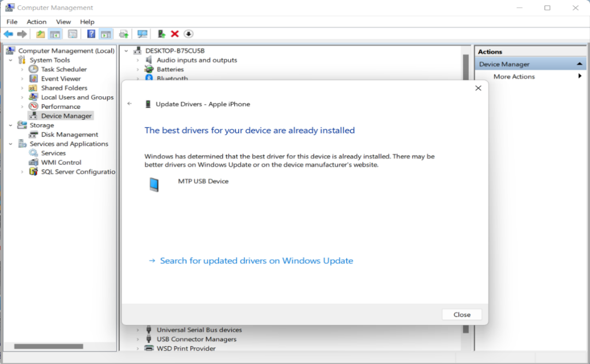Expand the Event Viewer node arrow
The width and height of the screenshot is (590, 364).
(x=22, y=79)
